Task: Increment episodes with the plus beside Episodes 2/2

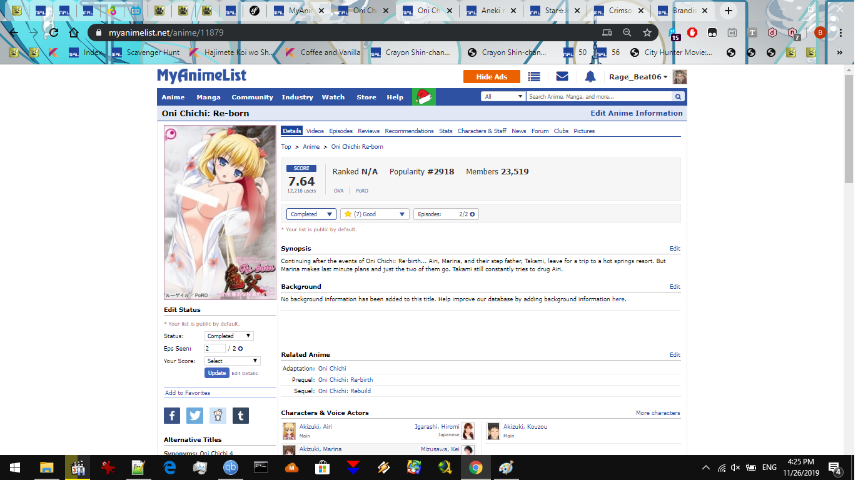Action: coord(472,214)
